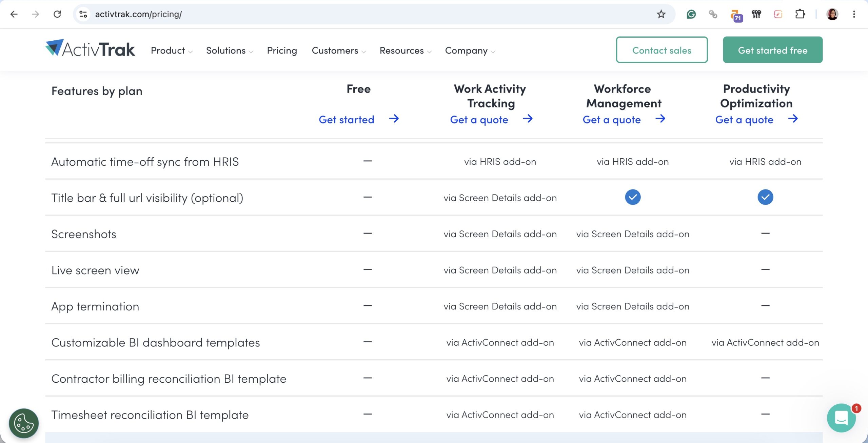Click Workforce Management cell in App termination row
This screenshot has width=868, height=443.
point(633,306)
